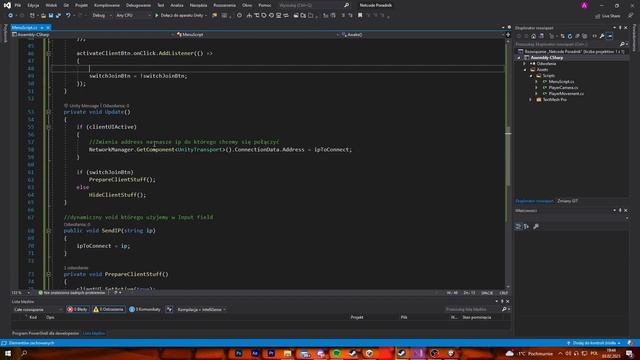Toggle the Ostrzeżenia warnings filter
640x360 pixels.
click(x=109, y=309)
